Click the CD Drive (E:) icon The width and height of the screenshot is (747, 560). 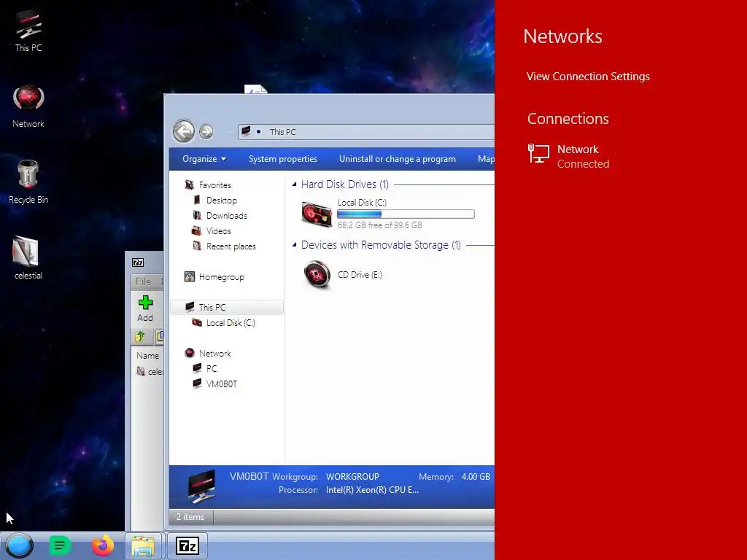pos(317,274)
